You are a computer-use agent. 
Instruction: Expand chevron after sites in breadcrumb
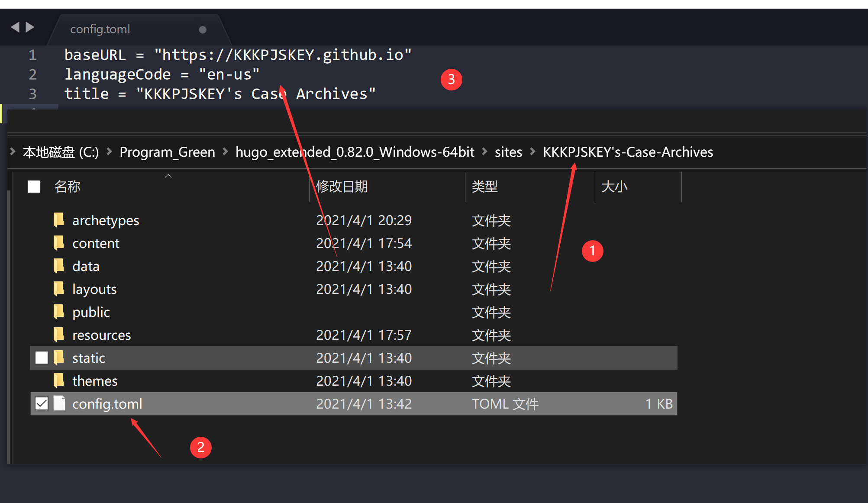click(x=532, y=152)
